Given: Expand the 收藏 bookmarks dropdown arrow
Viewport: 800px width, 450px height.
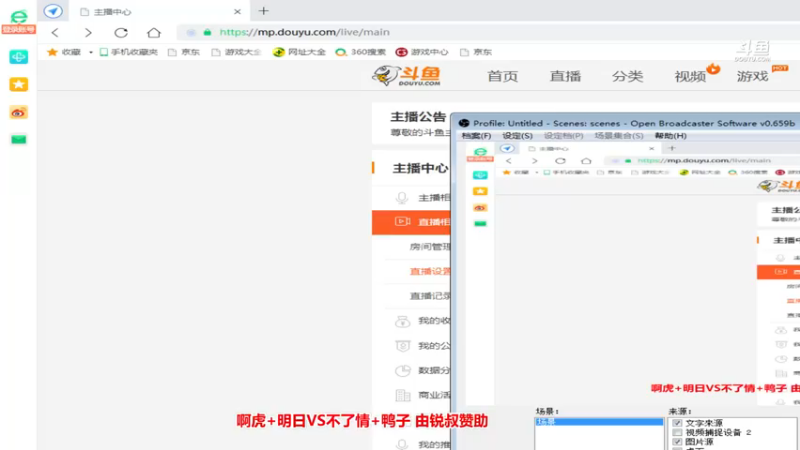Looking at the screenshot, I should 90,52.
